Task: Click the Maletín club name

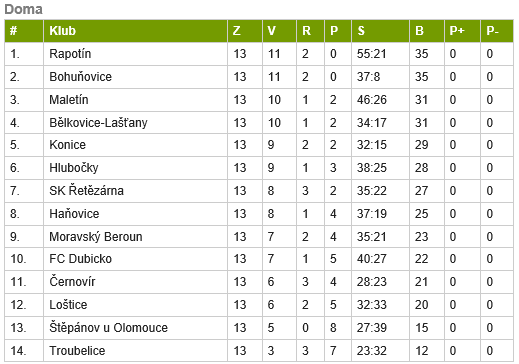Action: [69, 100]
